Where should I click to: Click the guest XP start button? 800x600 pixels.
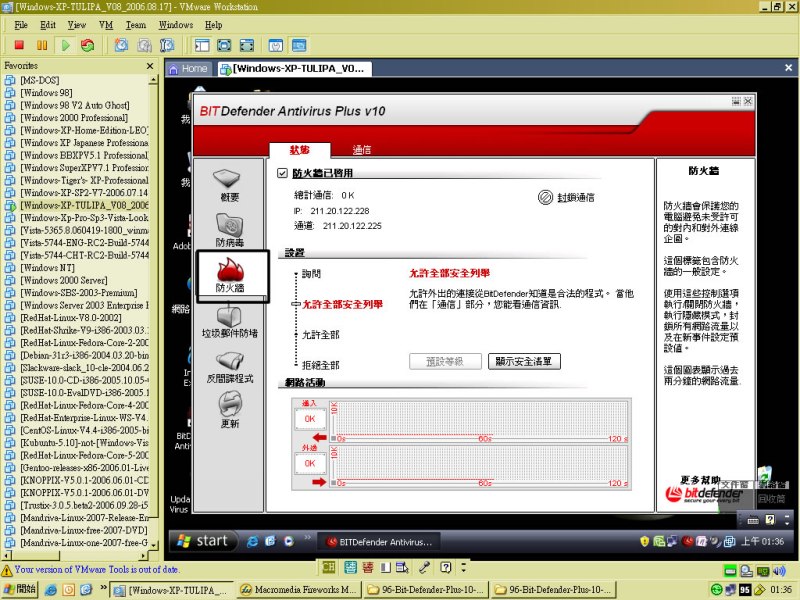(x=204, y=541)
